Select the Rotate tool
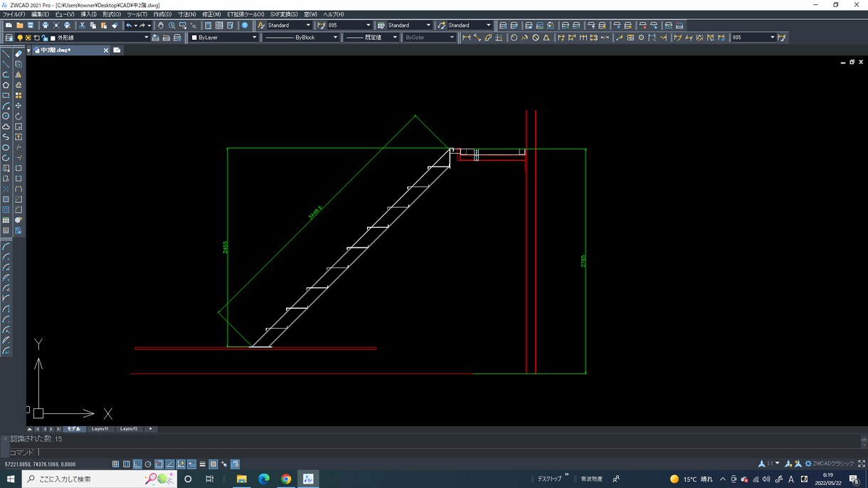The height and width of the screenshot is (488, 868). point(18,116)
